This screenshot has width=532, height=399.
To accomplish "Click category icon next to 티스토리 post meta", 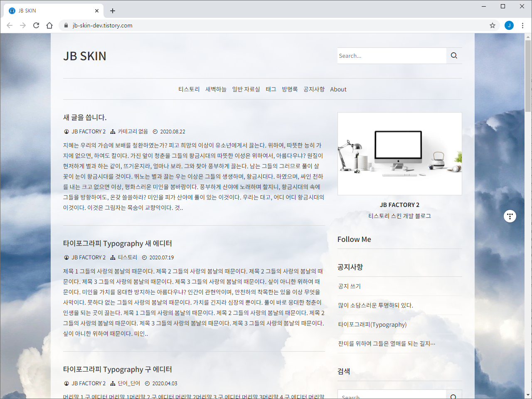I will point(113,257).
